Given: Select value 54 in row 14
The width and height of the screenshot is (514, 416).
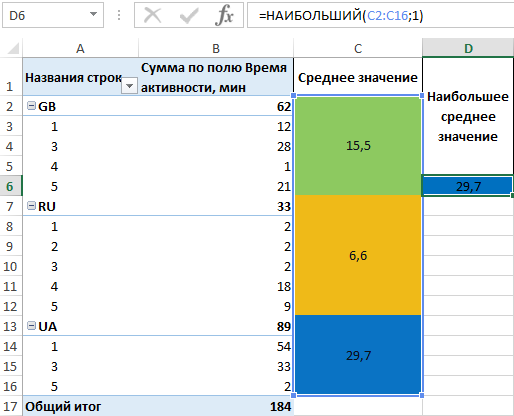Looking at the screenshot, I should coord(284,346).
